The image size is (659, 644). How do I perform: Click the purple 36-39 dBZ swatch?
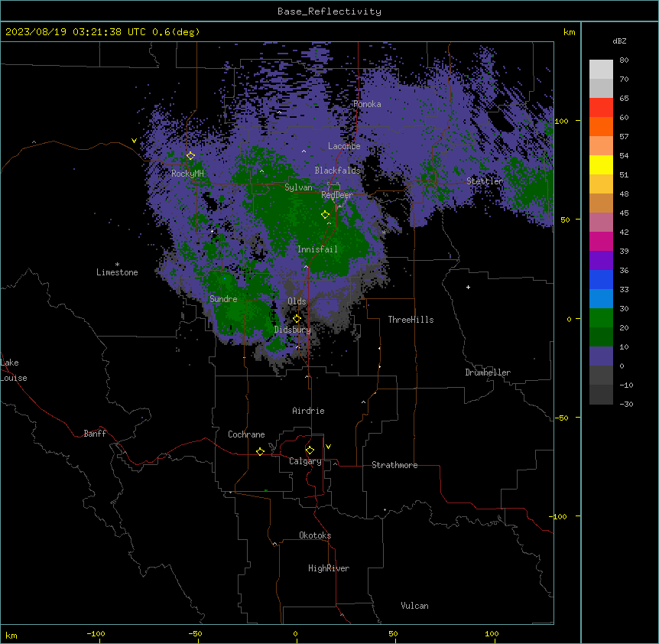coord(601,261)
